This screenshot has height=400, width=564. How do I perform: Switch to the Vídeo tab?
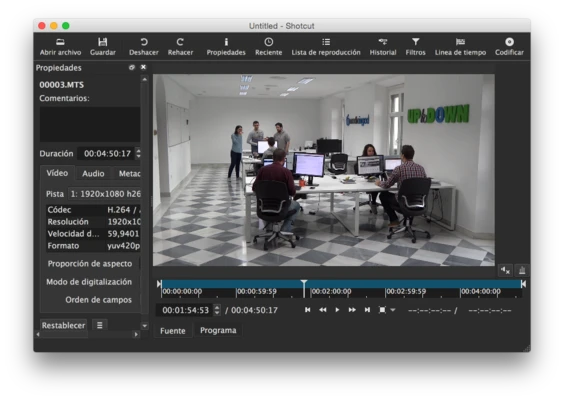click(57, 173)
